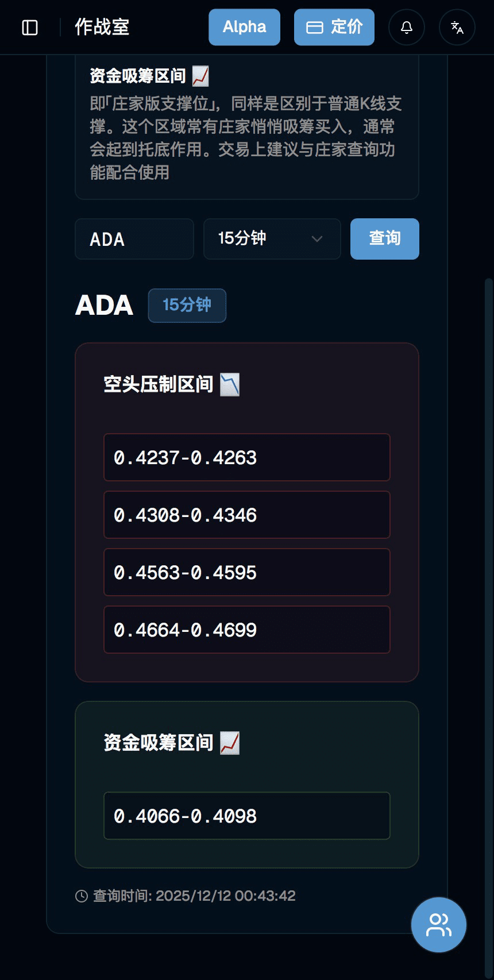The height and width of the screenshot is (980, 494).
Task: Toggle the sidebar panel icon
Action: click(x=30, y=28)
